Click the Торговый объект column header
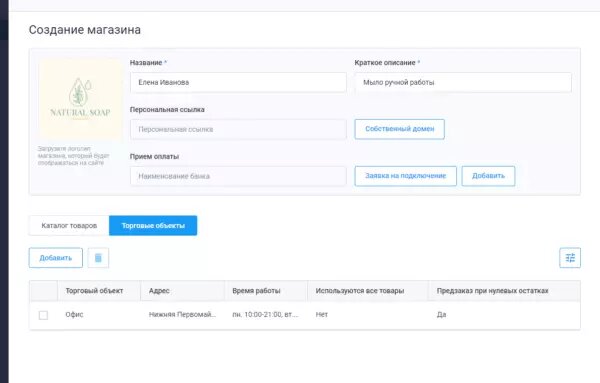 (x=99, y=291)
